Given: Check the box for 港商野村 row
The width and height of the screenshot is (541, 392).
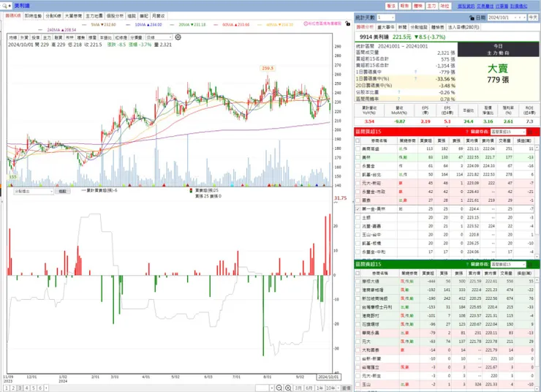Looking at the screenshot, I should [x=357, y=315].
